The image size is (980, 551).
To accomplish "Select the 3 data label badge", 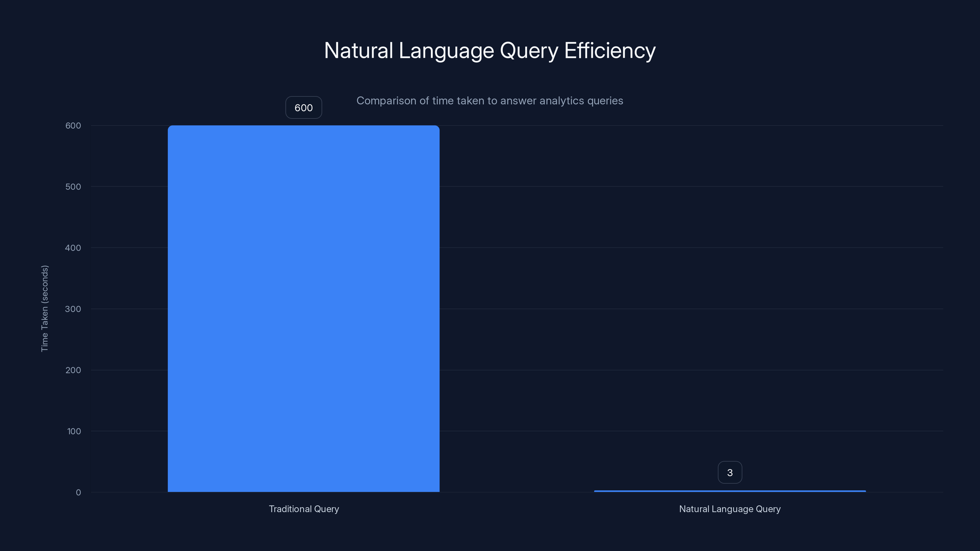I will pos(730,472).
